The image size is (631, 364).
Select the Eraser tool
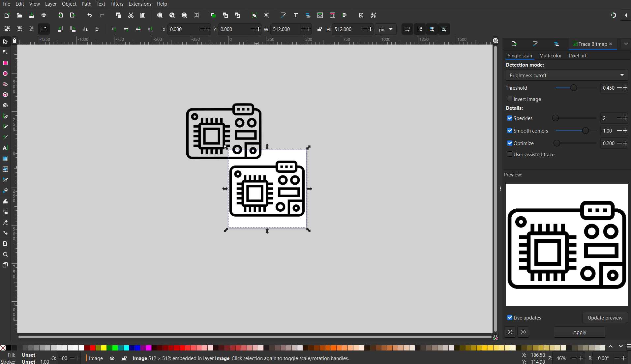point(5,222)
